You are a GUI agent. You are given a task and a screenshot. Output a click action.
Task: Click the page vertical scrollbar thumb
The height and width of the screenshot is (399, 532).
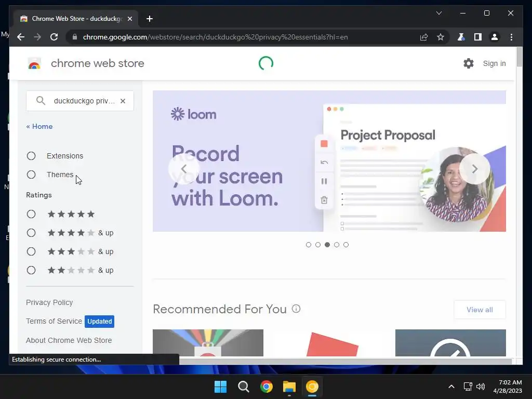519,57
